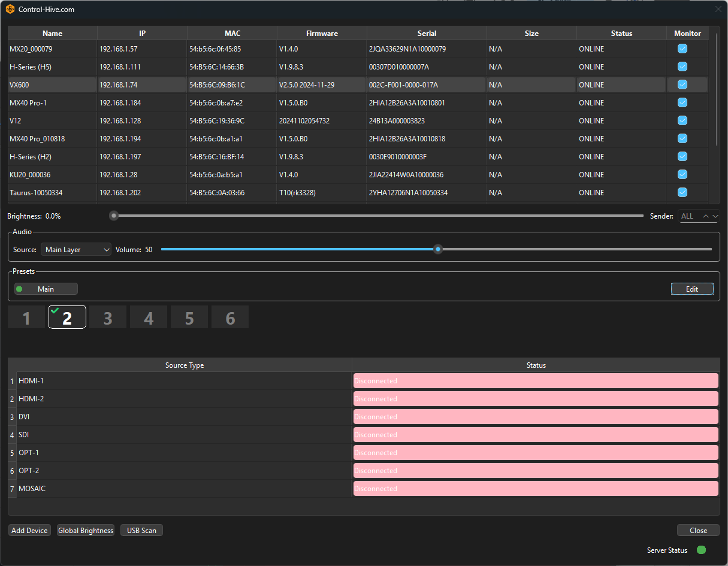This screenshot has height=566, width=728.
Task: Uncheck Monitor for MX40 Pro_010818
Action: [x=682, y=139]
